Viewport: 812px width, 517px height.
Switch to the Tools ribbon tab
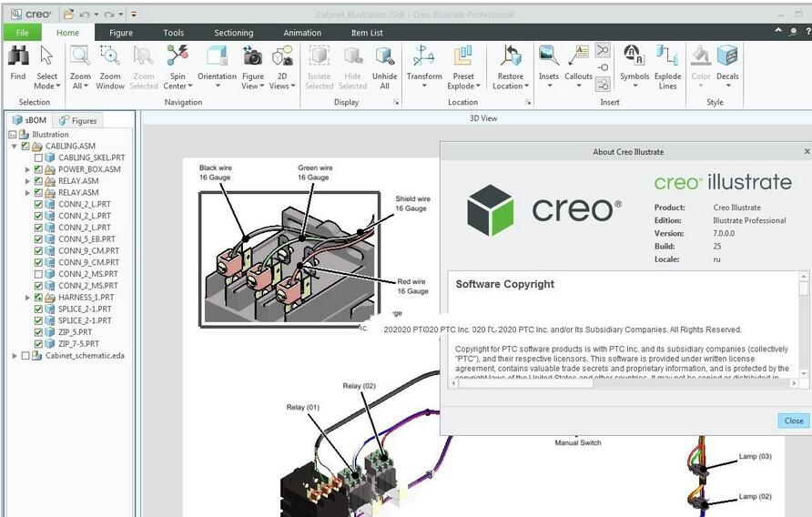[x=174, y=33]
